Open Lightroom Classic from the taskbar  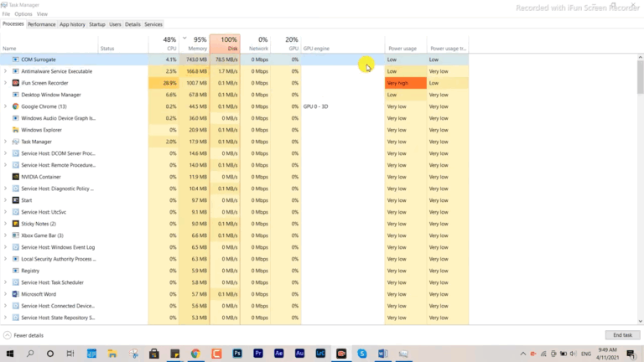pos(320,354)
